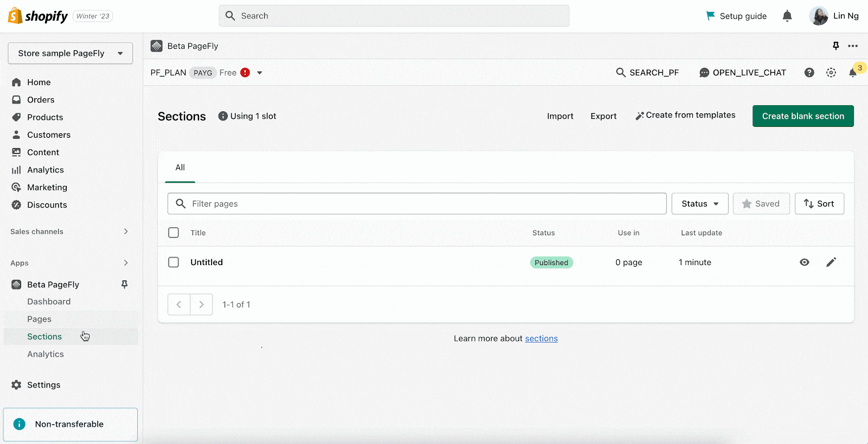Click the Marketing target icon
868x444 pixels.
click(x=16, y=187)
